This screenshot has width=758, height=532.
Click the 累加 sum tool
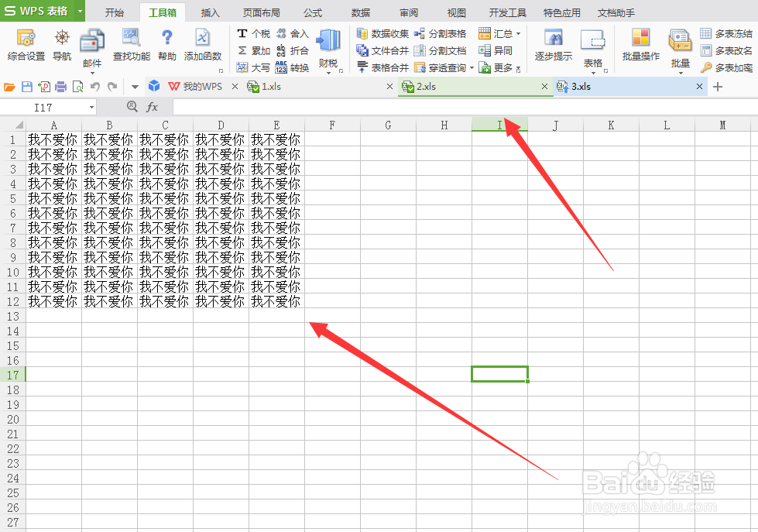[253, 50]
